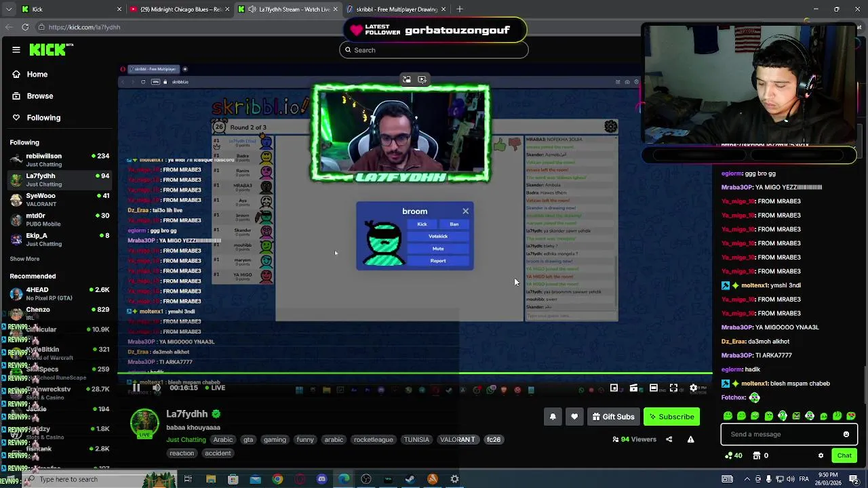
Task: Focus the Kick Search field
Action: click(x=433, y=50)
